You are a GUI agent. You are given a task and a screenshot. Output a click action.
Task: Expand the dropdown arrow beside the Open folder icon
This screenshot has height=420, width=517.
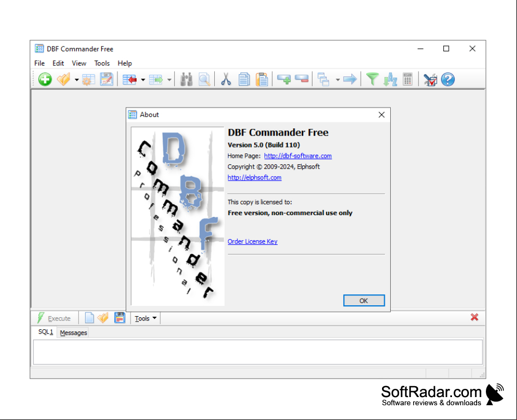(77, 80)
